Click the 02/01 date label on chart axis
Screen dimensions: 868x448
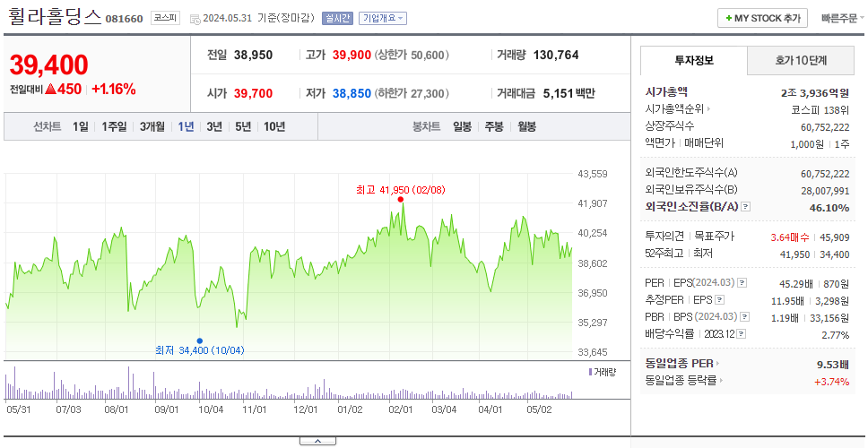[401, 409]
